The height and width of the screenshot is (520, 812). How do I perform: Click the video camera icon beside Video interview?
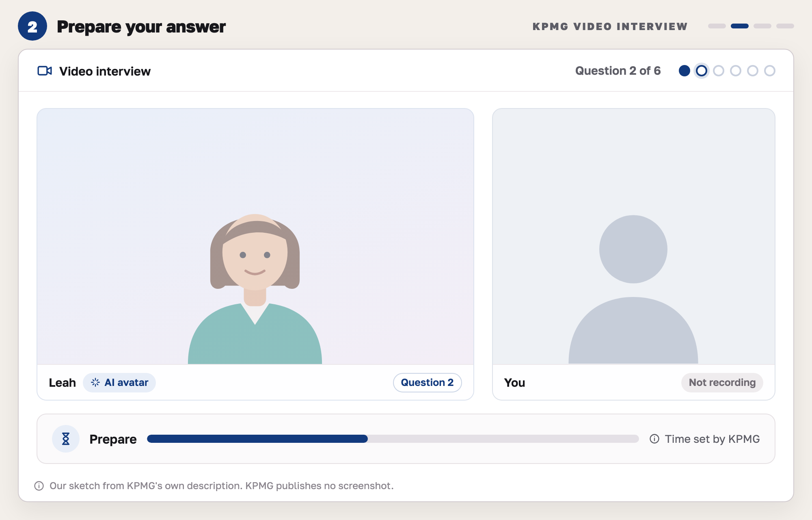tap(45, 71)
